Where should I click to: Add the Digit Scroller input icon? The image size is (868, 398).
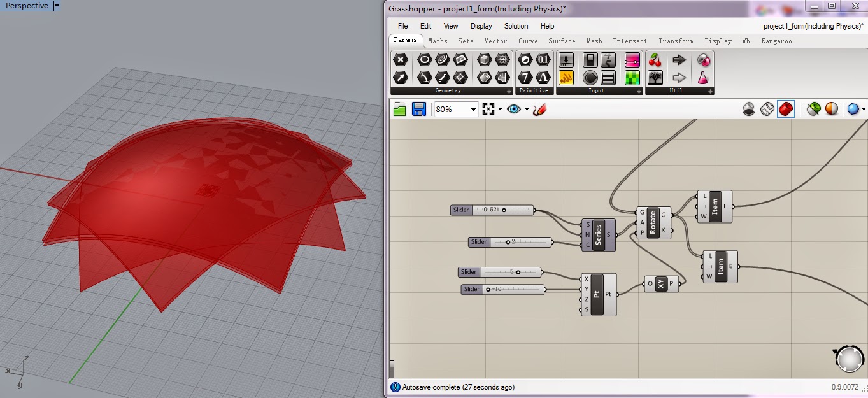click(608, 60)
